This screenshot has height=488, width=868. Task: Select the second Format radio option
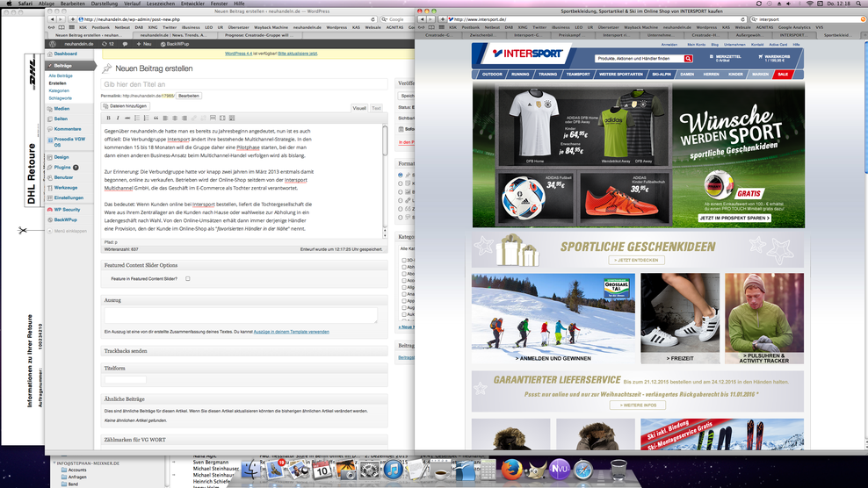click(401, 183)
